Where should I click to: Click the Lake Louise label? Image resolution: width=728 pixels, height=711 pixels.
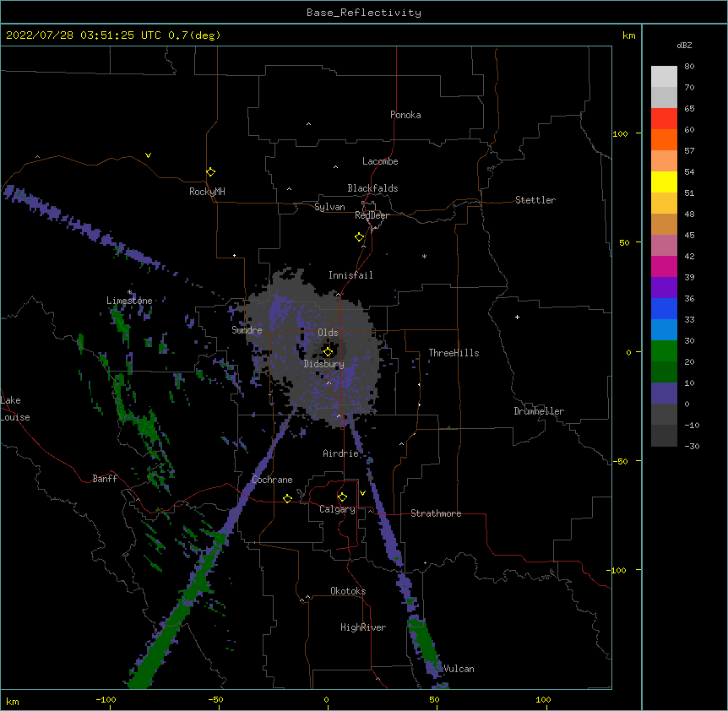click(15, 409)
